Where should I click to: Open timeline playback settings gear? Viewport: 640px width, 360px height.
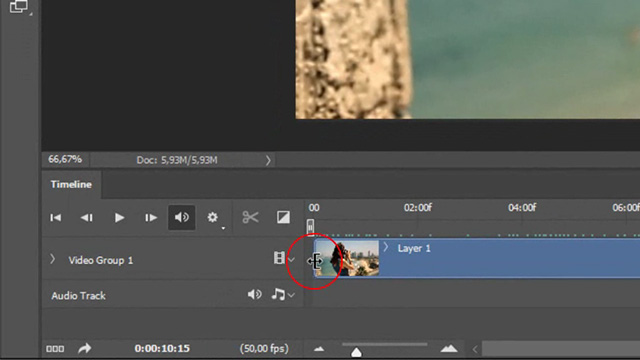[x=212, y=217]
